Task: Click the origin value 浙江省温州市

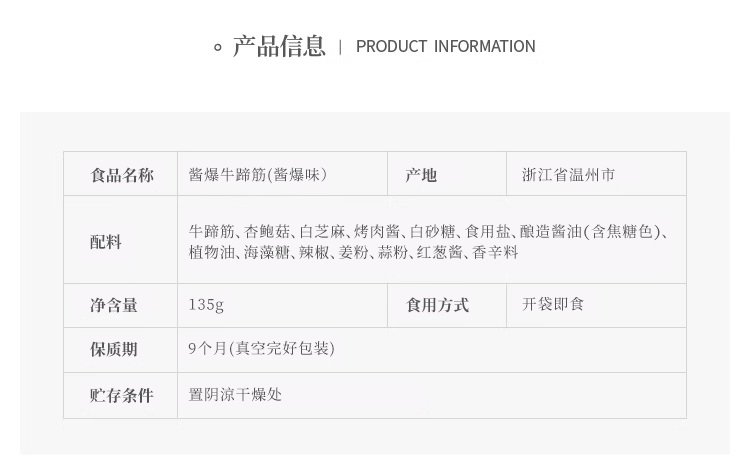Action: [569, 175]
